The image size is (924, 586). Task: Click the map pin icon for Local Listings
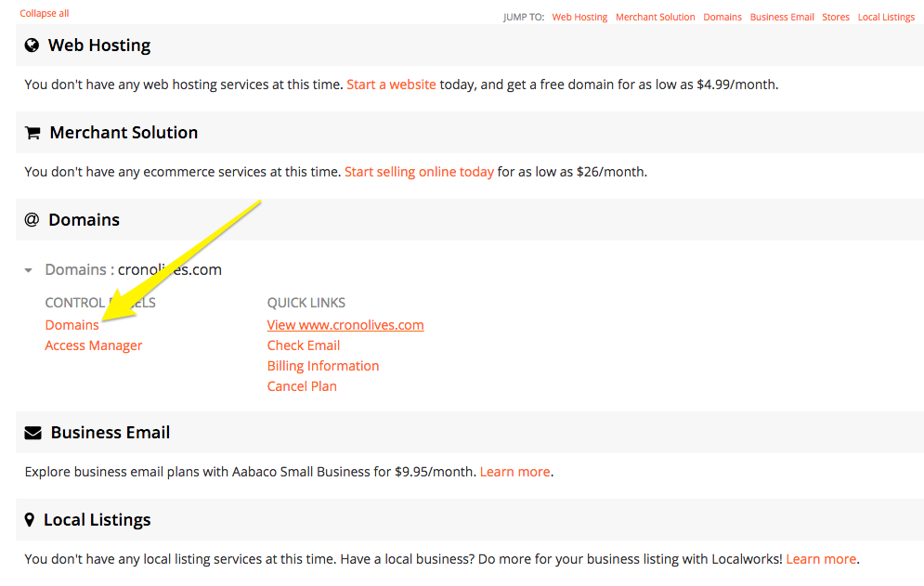pyautogui.click(x=30, y=520)
